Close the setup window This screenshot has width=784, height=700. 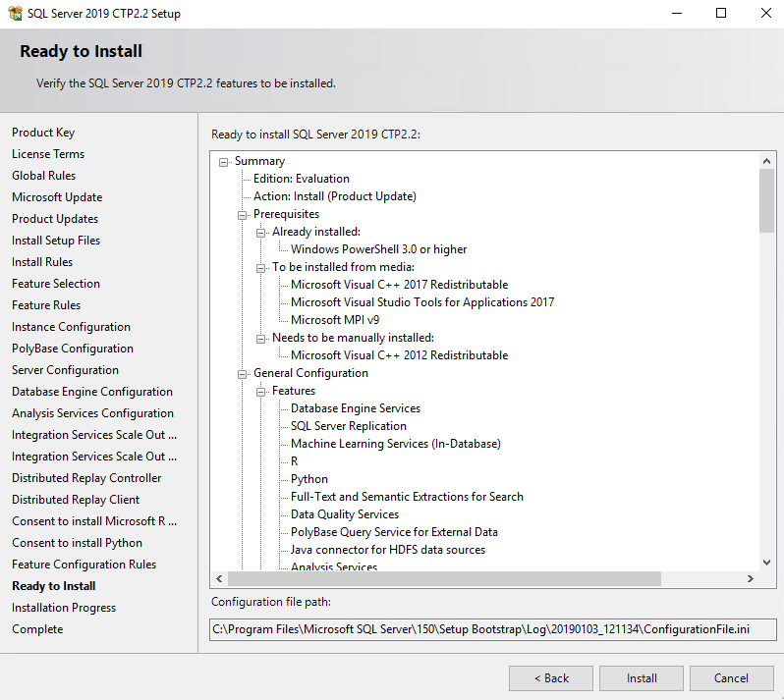pyautogui.click(x=766, y=13)
